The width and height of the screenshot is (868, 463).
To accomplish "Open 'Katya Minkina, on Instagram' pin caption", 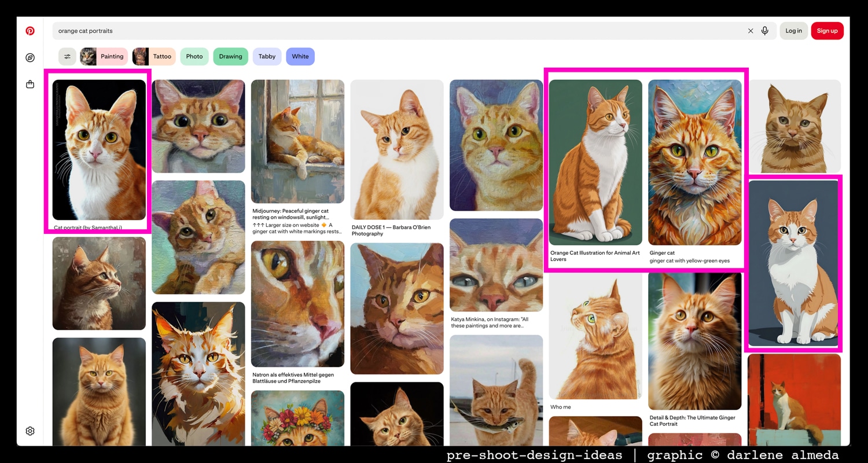I will [x=490, y=322].
